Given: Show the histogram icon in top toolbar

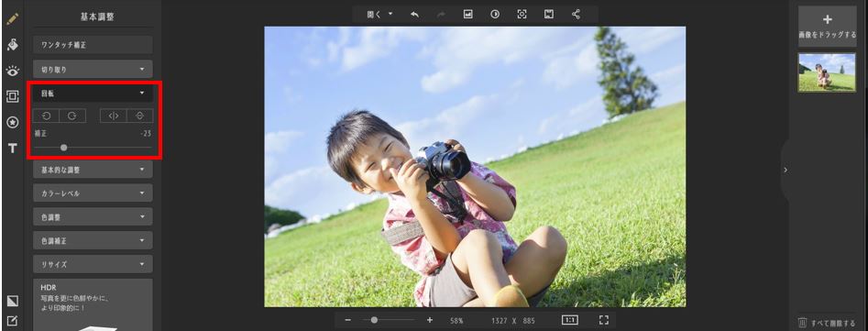Looking at the screenshot, I should point(467,15).
